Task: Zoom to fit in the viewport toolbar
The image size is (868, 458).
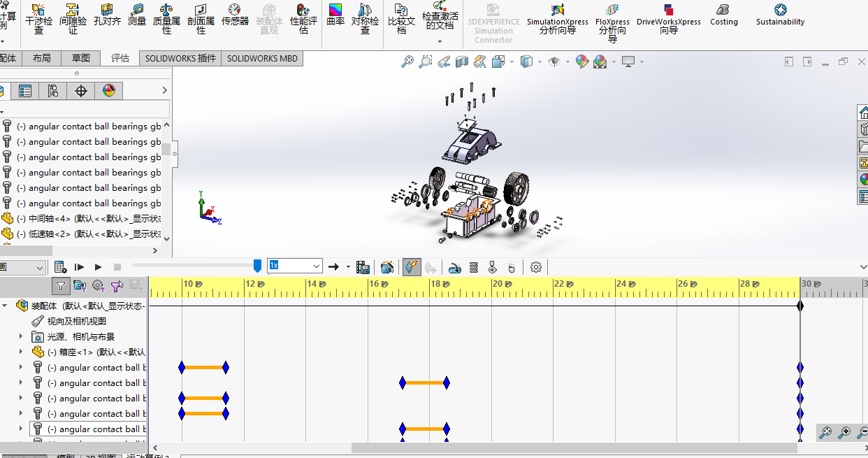Action: point(407,62)
